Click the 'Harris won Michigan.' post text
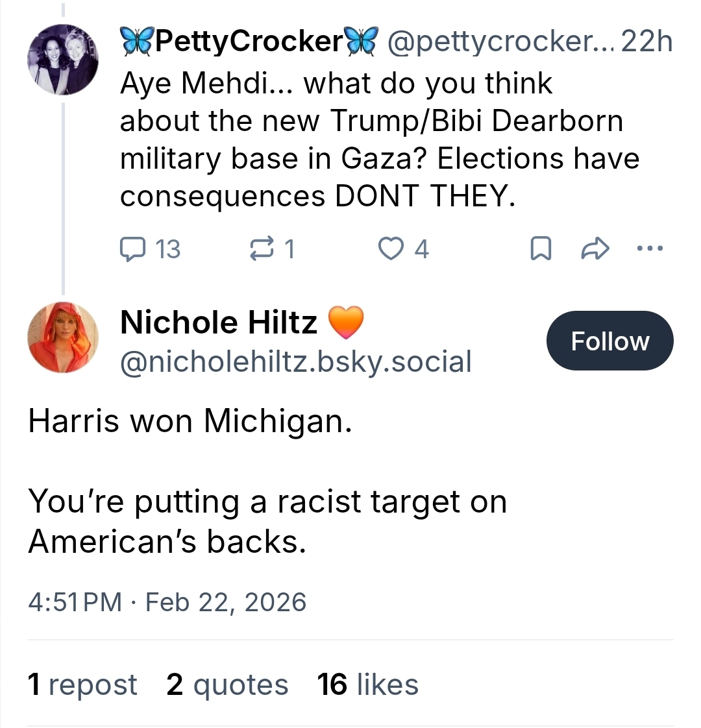 pyautogui.click(x=190, y=421)
